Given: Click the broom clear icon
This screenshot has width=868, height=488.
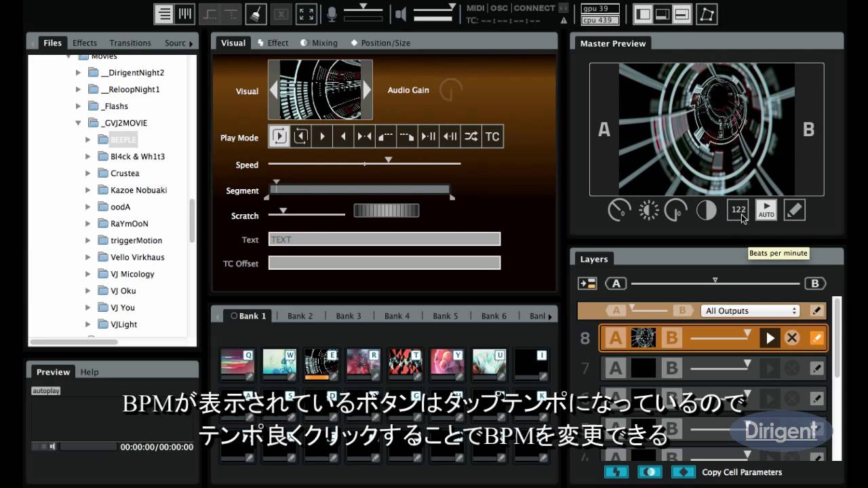Looking at the screenshot, I should 256,14.
